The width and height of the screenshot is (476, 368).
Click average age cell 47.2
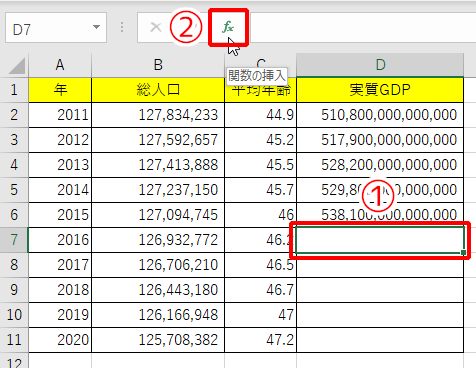pyautogui.click(x=261, y=340)
